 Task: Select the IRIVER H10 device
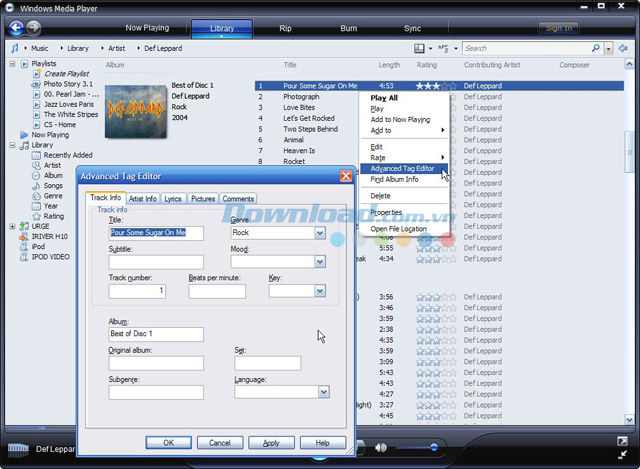pyautogui.click(x=49, y=237)
